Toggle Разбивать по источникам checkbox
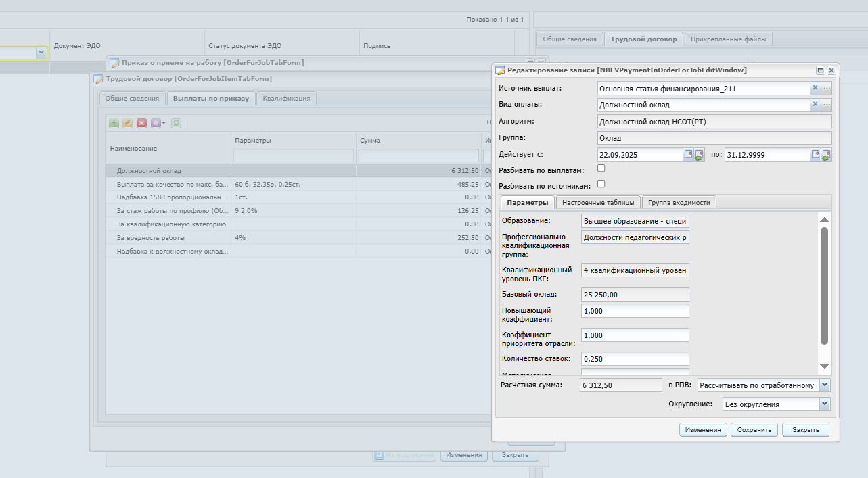This screenshot has height=478, width=868. pyautogui.click(x=601, y=183)
